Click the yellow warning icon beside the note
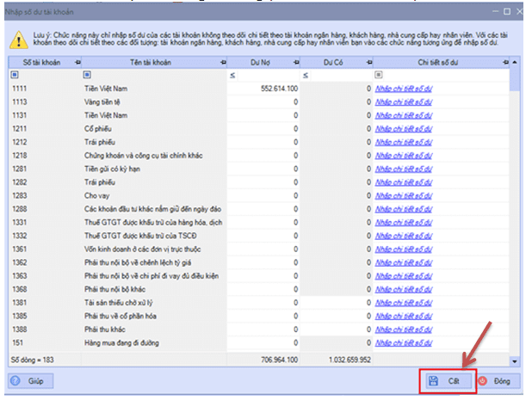This screenshot has width=532, height=400. (x=15, y=38)
